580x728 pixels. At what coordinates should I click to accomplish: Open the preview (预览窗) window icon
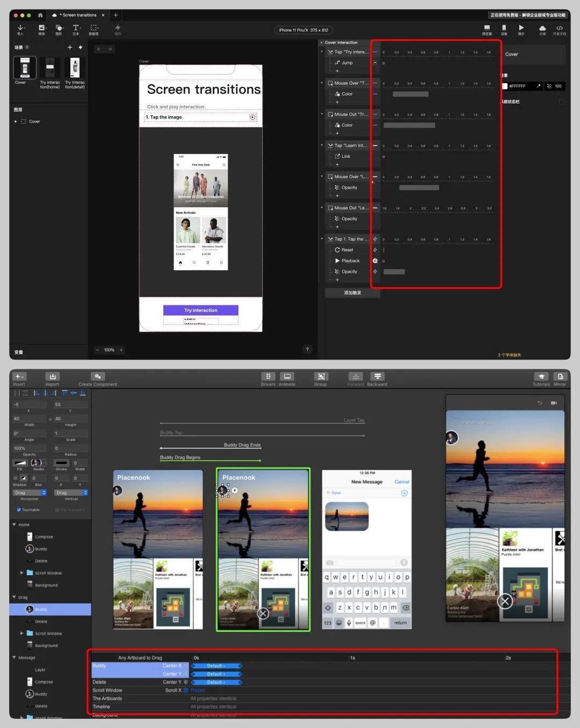coord(487,27)
